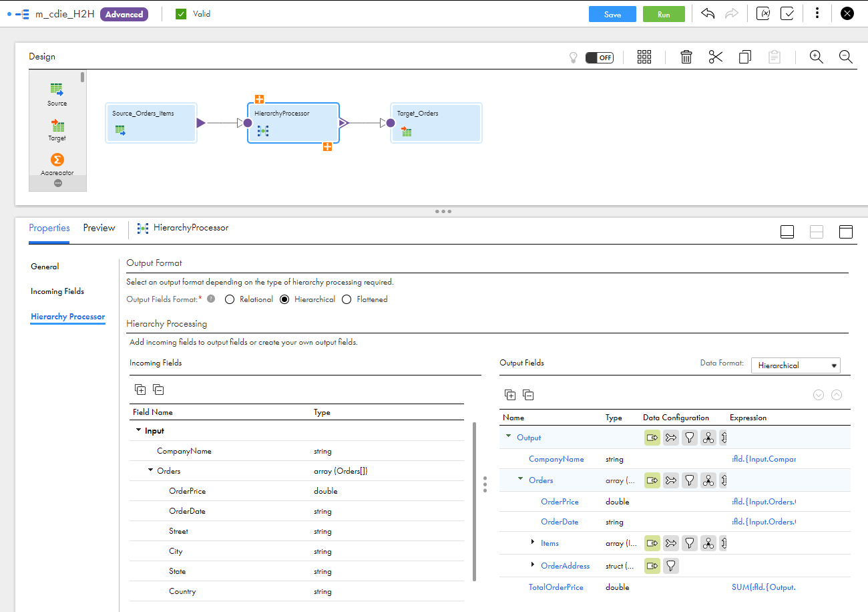Show more transformations in the palette

click(58, 183)
